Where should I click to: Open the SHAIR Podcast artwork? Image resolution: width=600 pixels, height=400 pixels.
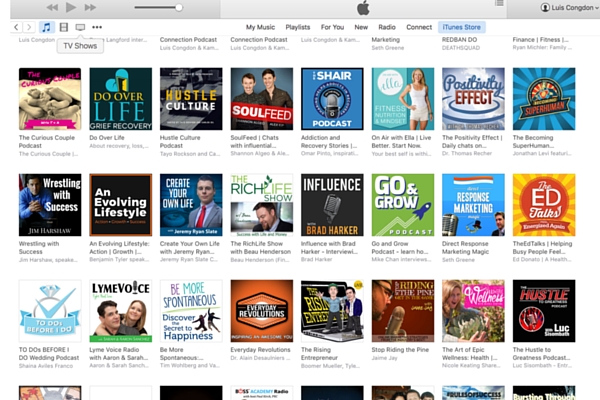click(332, 99)
